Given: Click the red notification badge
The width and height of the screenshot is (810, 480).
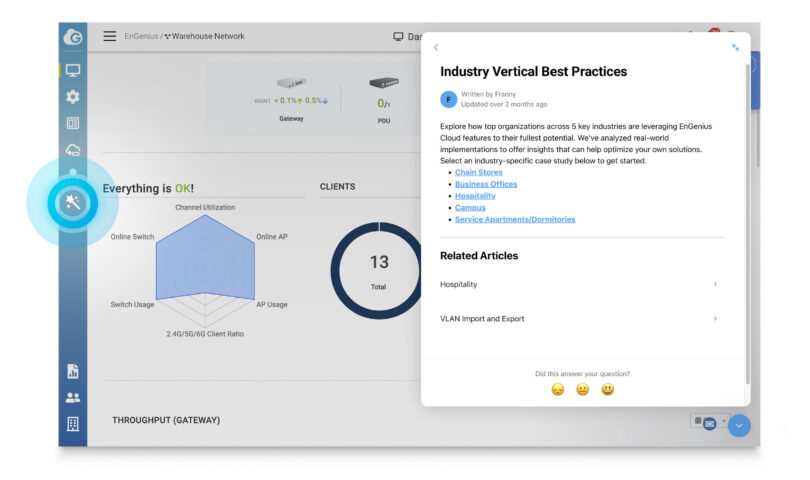Looking at the screenshot, I should coord(714,32).
